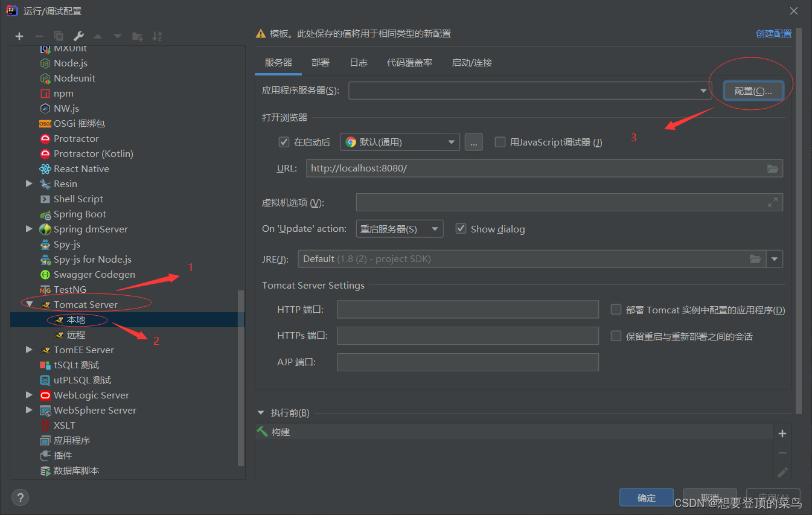Enable 保留重启与重新部署之间的会话 checkbox
This screenshot has width=812, height=515.
coord(616,336)
